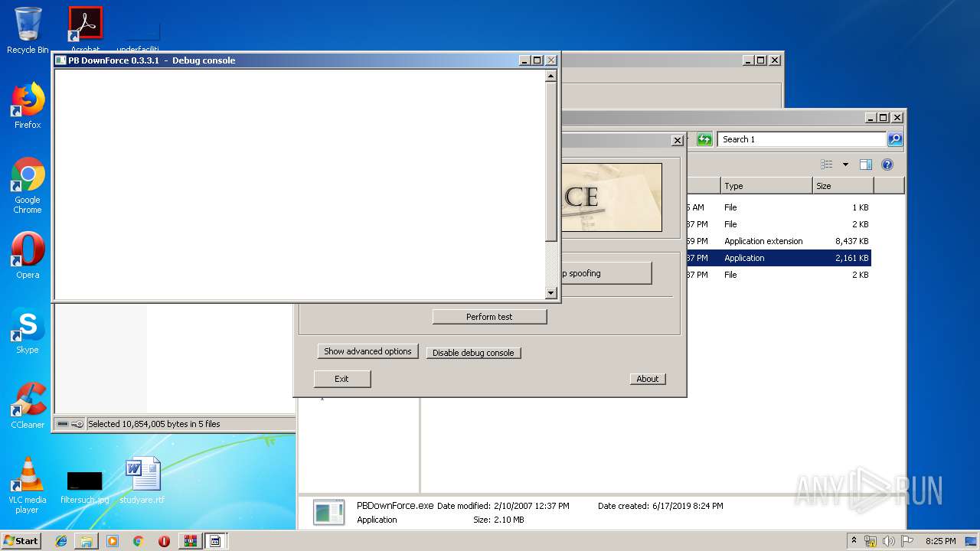Screen dimensions: 980x551
Task: Click the spoofing button in PB DownForce
Action: 606,273
